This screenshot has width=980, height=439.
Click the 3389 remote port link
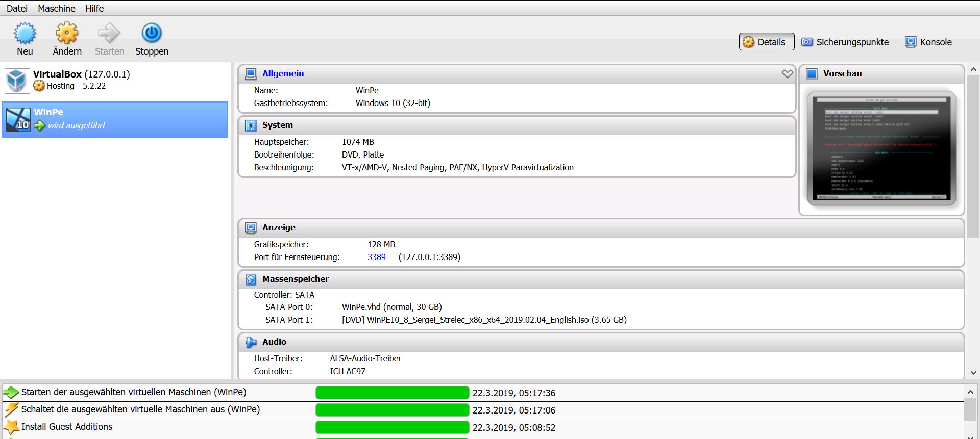(x=377, y=257)
